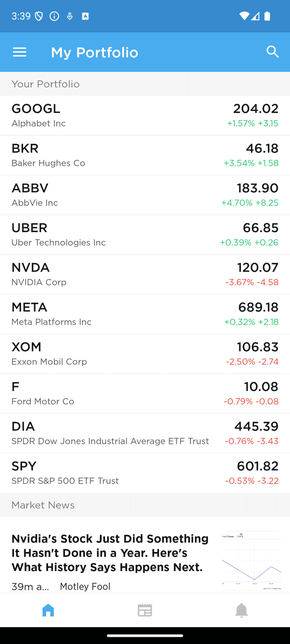Tap the Market News section header
290x644 pixels.
click(x=43, y=505)
